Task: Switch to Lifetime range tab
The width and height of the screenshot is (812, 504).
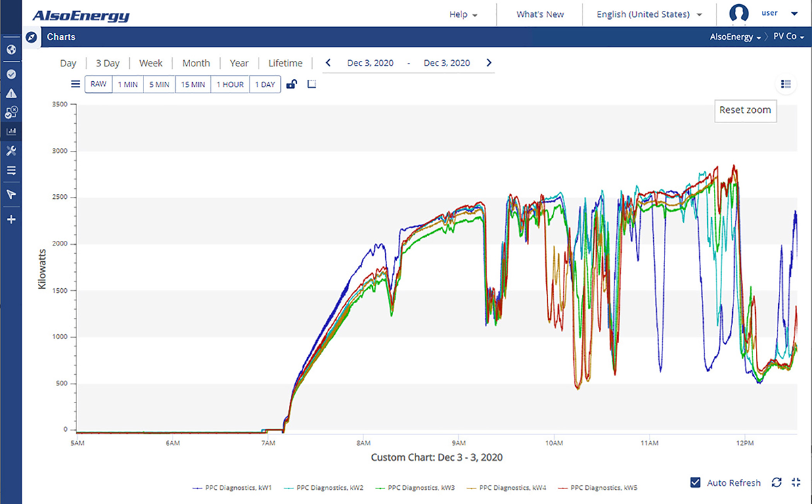Action: pos(286,63)
